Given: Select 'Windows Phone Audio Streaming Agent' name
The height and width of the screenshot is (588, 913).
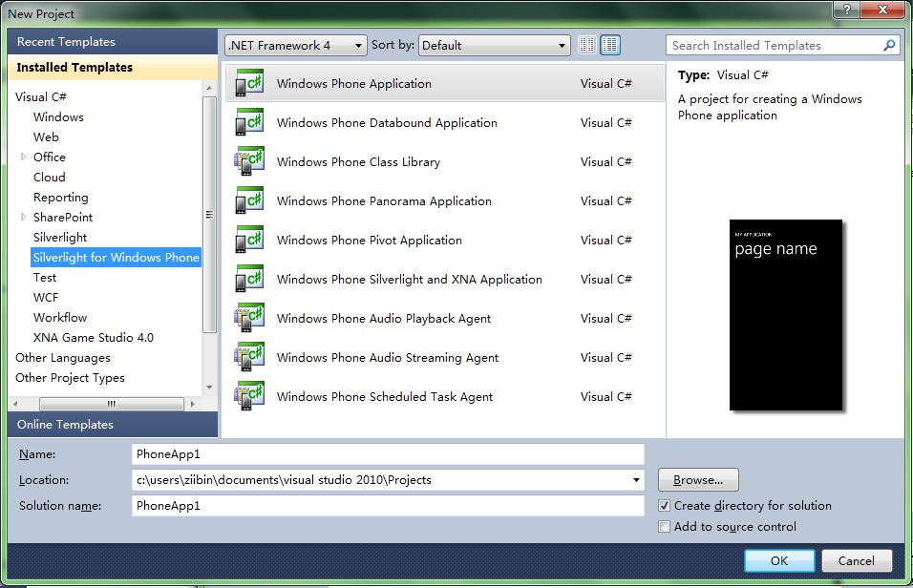Looking at the screenshot, I should coord(388,357).
